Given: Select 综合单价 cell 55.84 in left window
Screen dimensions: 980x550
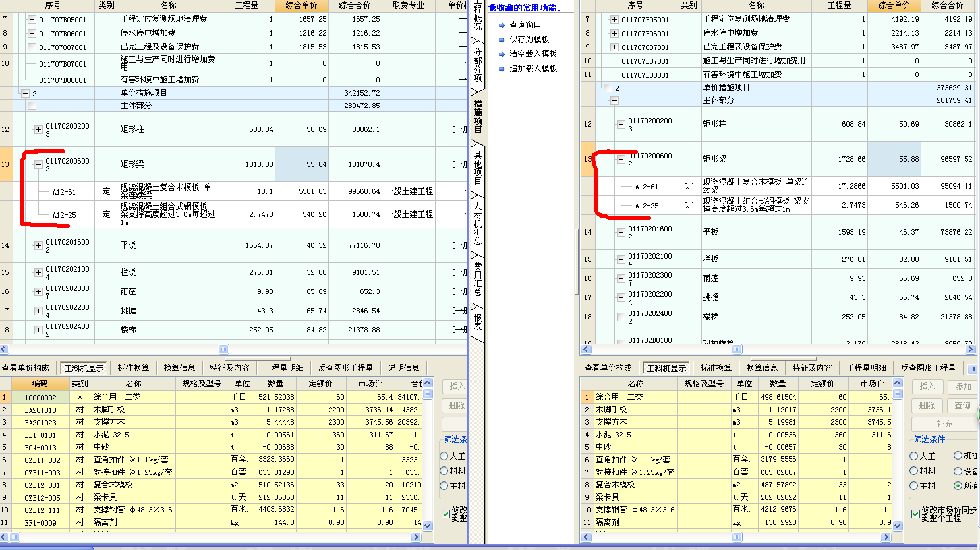Looking at the screenshot, I should (302, 164).
